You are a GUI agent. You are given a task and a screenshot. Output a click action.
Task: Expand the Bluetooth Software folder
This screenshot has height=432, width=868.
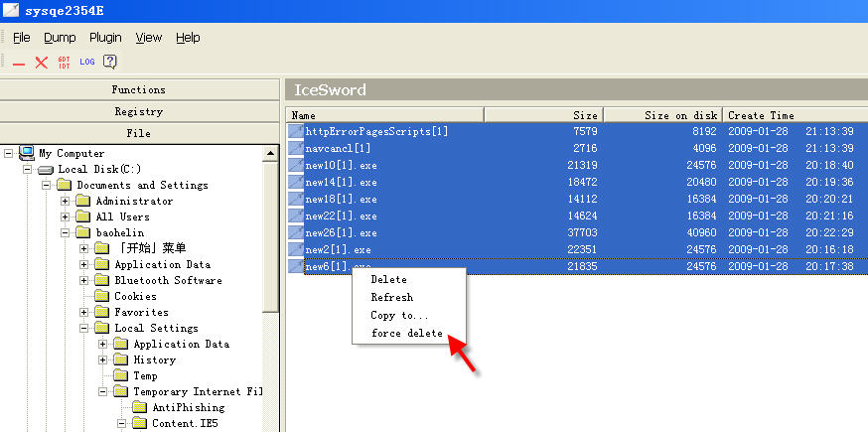(x=84, y=280)
